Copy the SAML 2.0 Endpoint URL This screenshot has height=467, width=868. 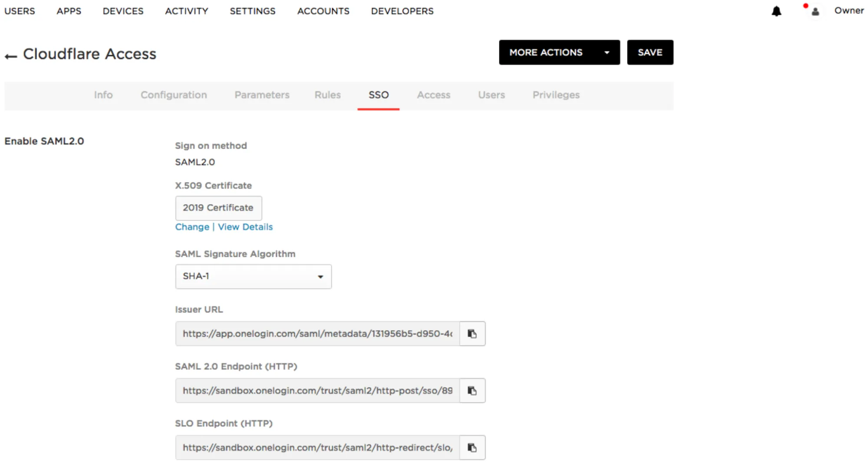click(472, 391)
